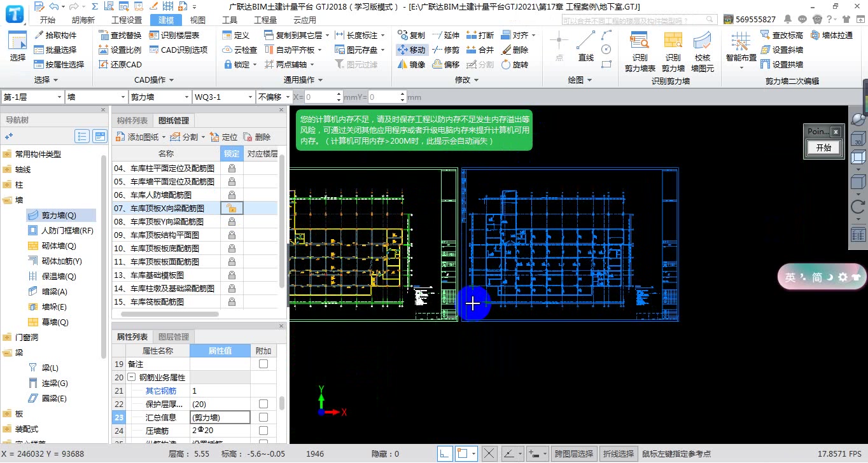Open 查找替换 tool
This screenshot has width=868, height=463.
(x=120, y=35)
